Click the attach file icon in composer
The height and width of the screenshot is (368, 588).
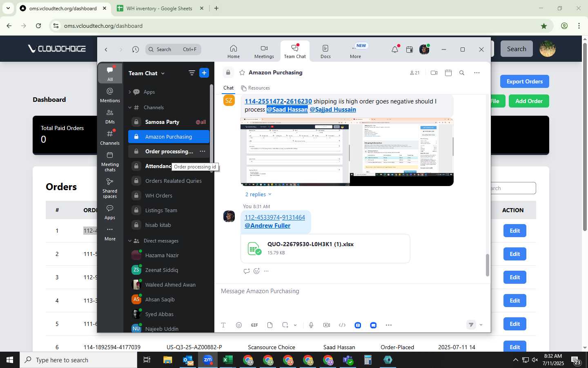270,325
